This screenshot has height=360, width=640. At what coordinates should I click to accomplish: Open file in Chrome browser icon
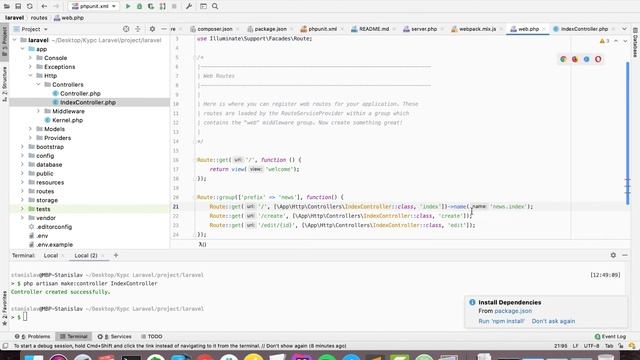tap(563, 59)
